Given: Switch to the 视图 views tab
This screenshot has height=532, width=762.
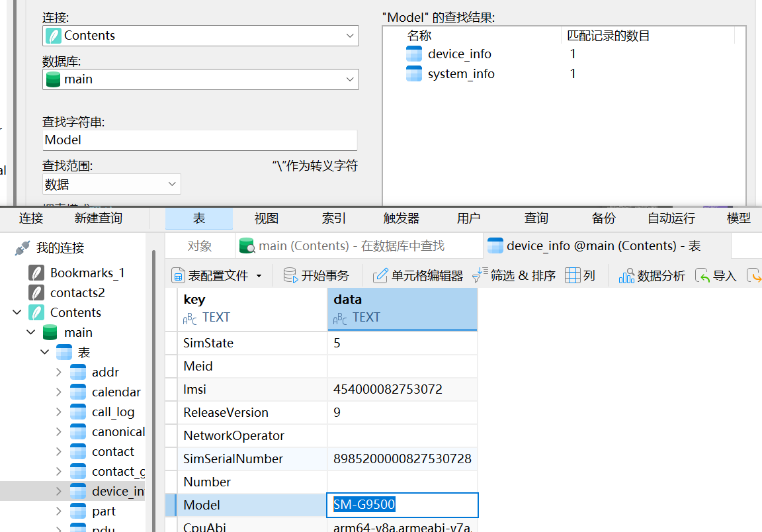Looking at the screenshot, I should [267, 218].
